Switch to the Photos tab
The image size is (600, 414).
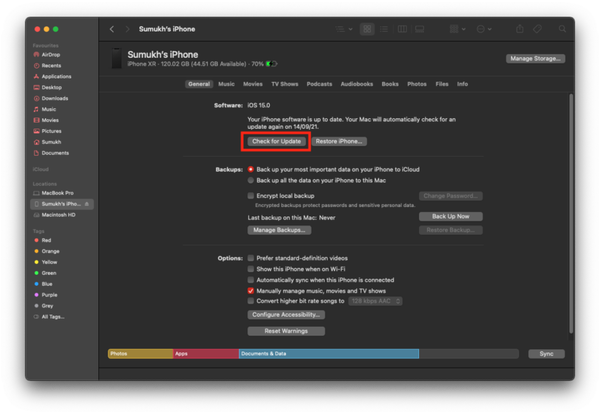click(417, 84)
